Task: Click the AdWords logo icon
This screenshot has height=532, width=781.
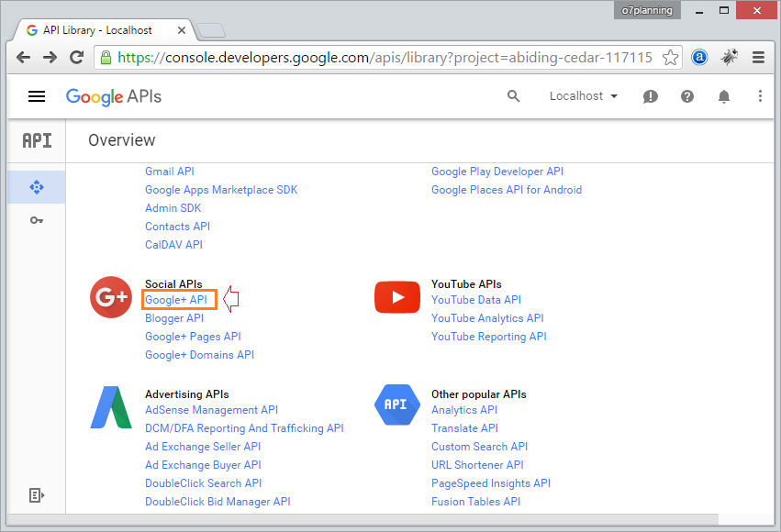Action: pyautogui.click(x=111, y=407)
